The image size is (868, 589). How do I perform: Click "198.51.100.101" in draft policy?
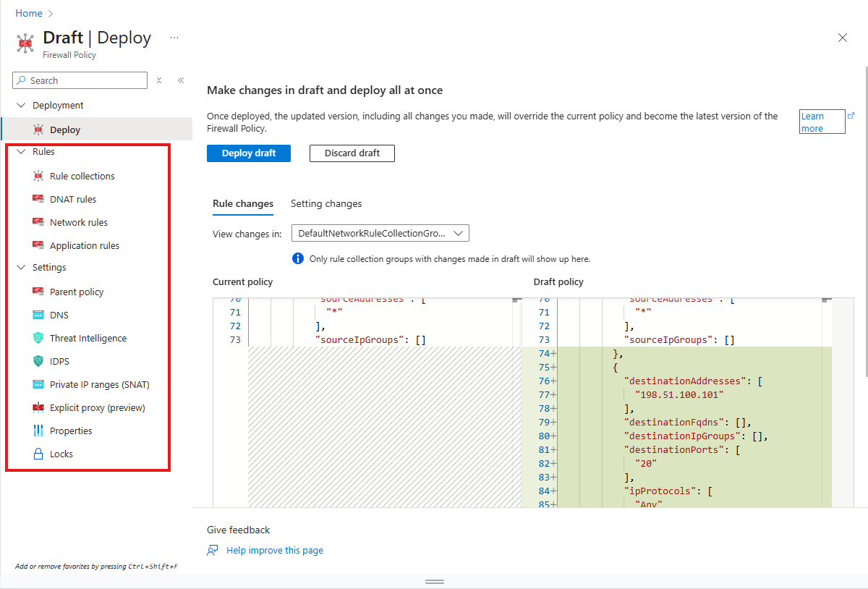[679, 394]
